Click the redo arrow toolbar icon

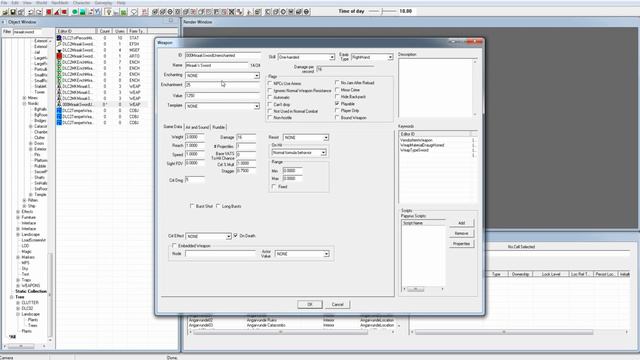coord(39,12)
